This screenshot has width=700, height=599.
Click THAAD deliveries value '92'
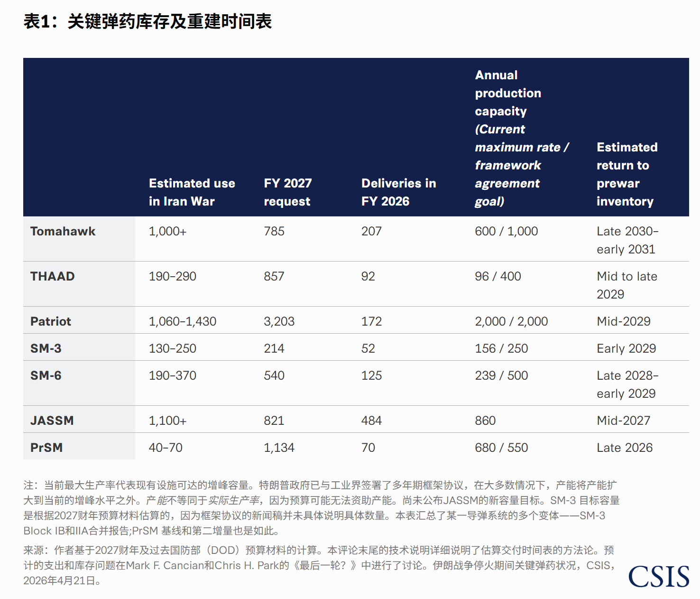click(368, 276)
